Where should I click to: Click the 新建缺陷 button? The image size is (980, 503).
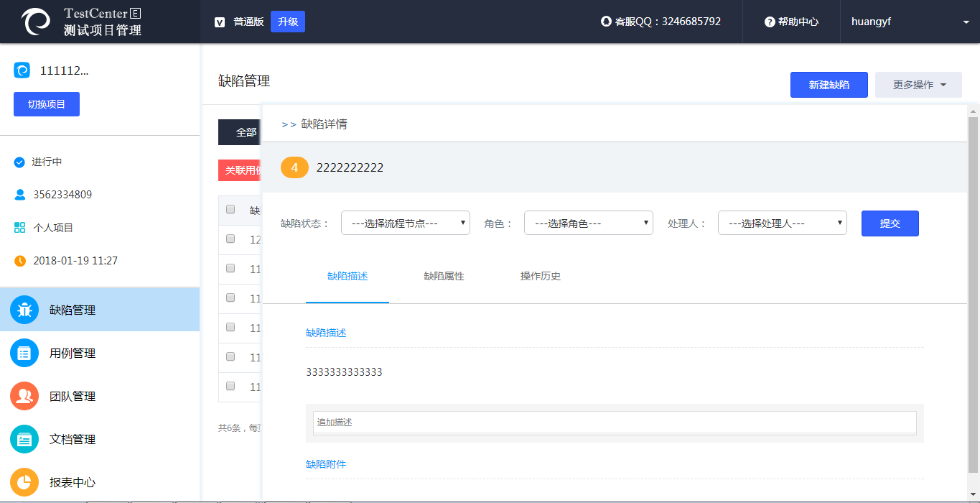tap(829, 85)
